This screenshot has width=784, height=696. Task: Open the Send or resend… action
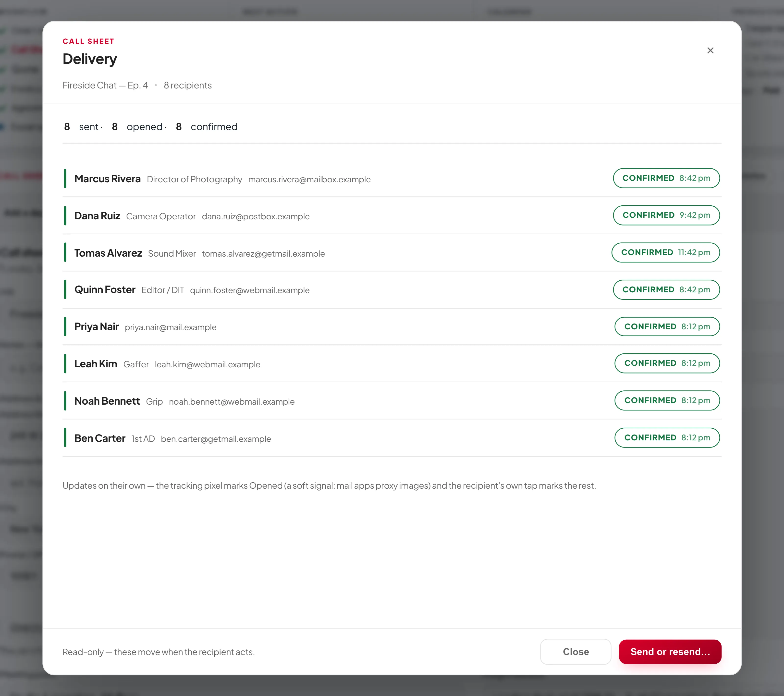point(670,651)
